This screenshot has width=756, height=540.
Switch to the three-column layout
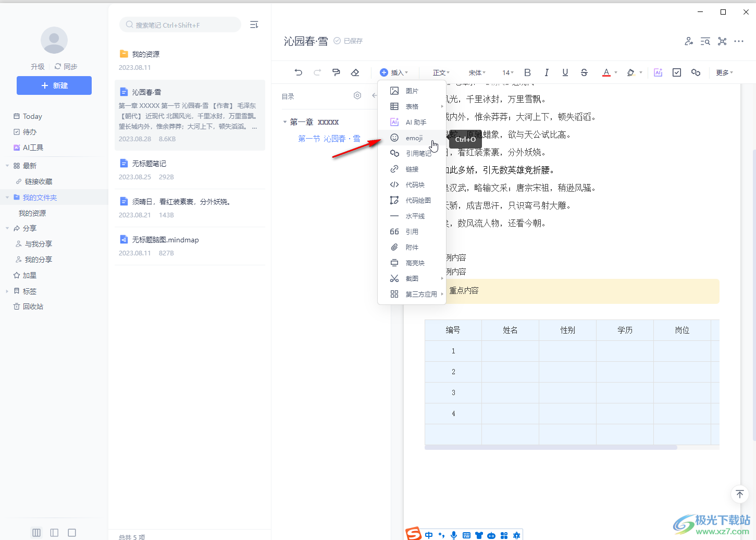(36, 533)
